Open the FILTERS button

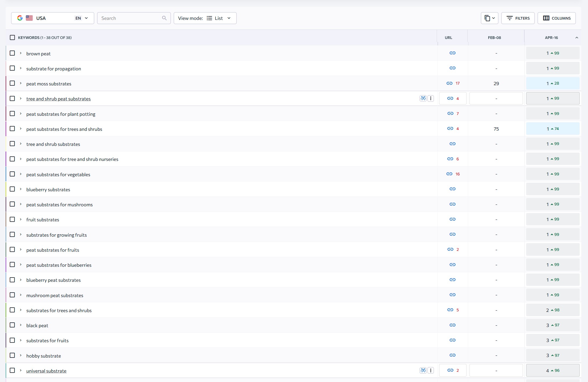click(518, 18)
